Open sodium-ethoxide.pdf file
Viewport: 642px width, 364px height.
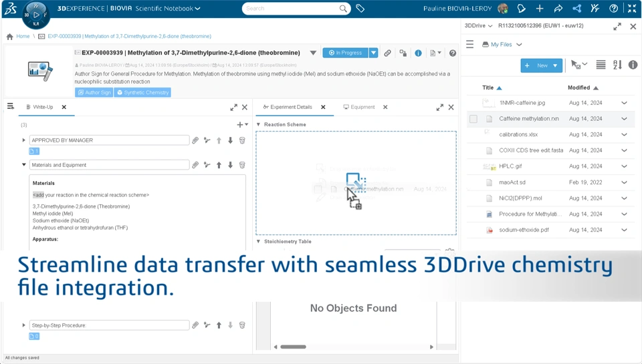click(524, 230)
